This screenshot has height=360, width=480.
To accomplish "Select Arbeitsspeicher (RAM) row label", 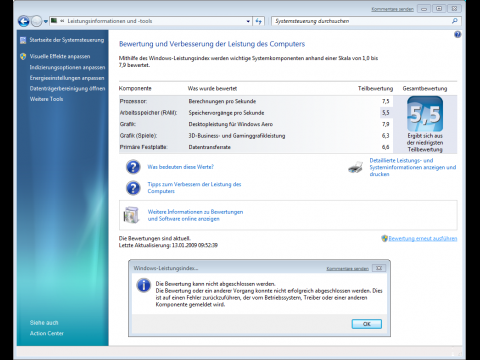I will coord(148,113).
